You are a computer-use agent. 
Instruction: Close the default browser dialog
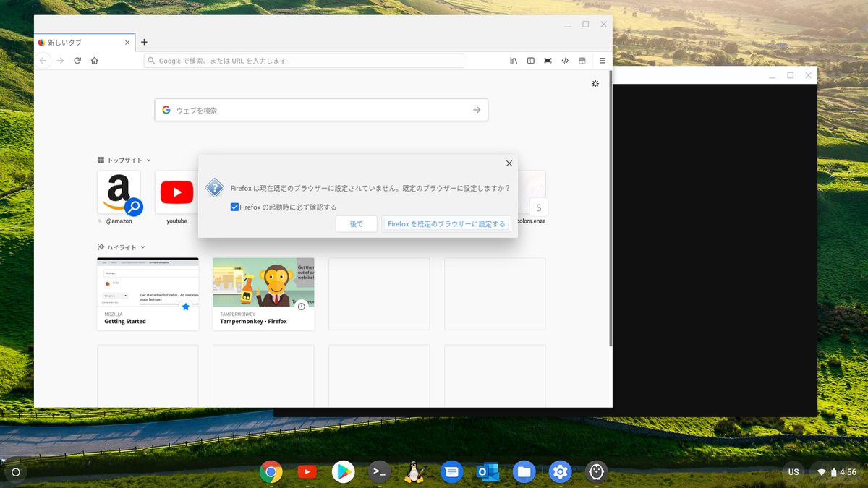pos(509,164)
